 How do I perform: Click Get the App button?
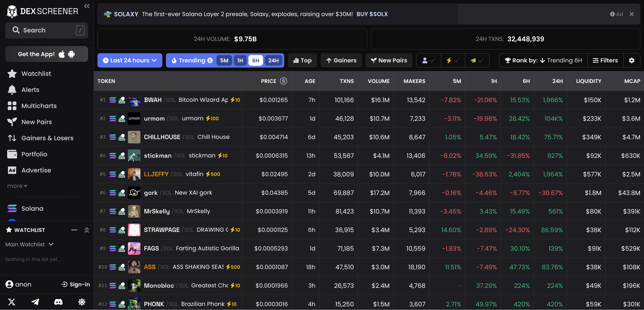47,54
